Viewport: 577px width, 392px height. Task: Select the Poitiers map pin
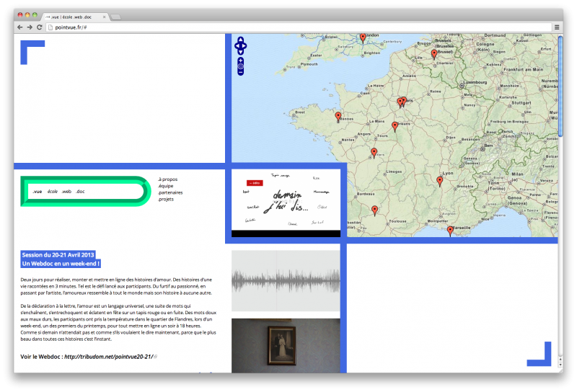tap(374, 153)
